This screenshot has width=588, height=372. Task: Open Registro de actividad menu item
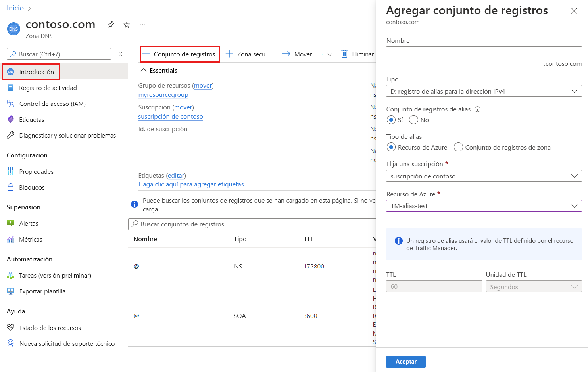click(48, 88)
